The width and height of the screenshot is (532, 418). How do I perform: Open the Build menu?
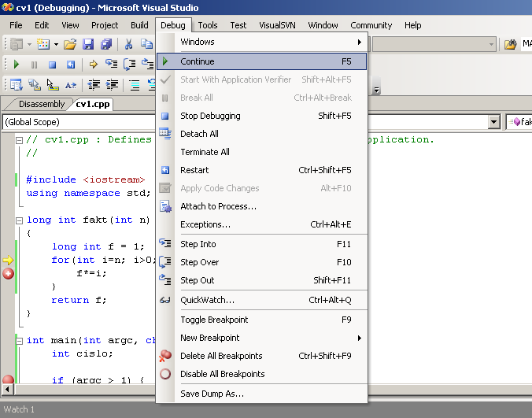139,25
